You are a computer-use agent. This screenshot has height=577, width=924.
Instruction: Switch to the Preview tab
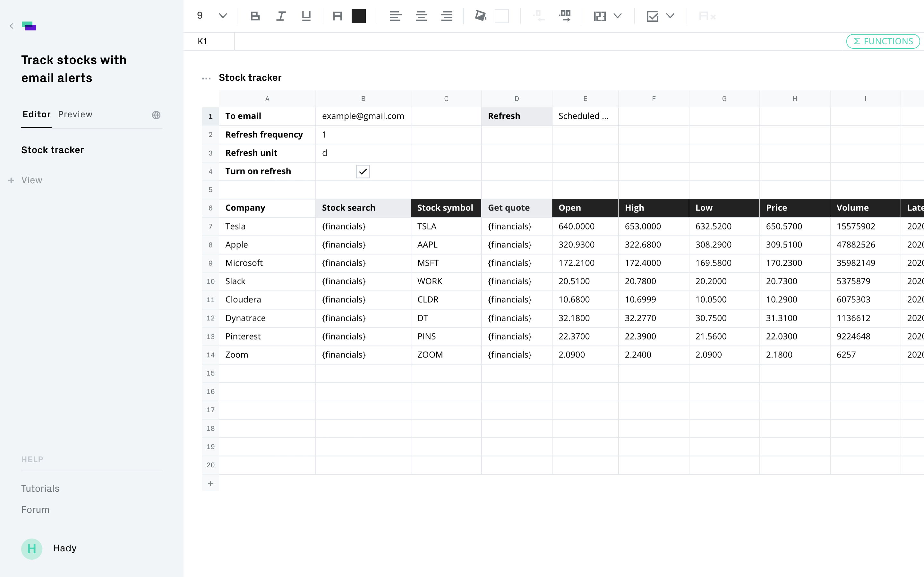click(x=75, y=114)
